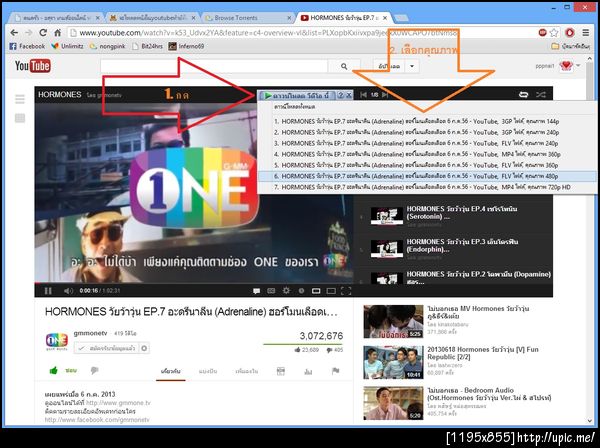Click the Watch Later clock icon
Image resolution: width=600 pixels, height=448 pixels.
(x=301, y=291)
